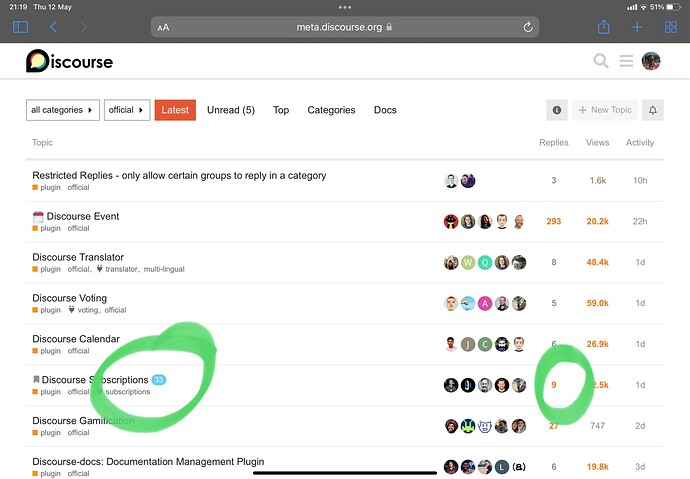This screenshot has height=479, width=690.
Task: Click the New Topic button
Action: [605, 110]
